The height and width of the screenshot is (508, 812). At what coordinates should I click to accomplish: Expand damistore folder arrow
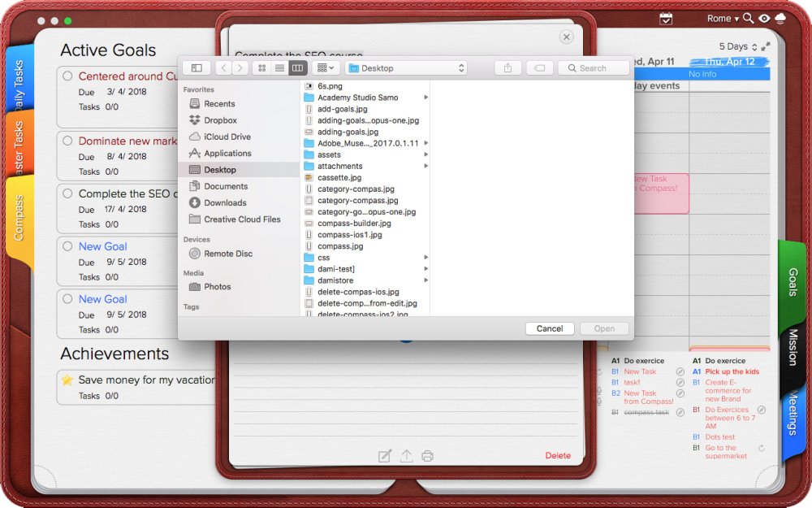pyautogui.click(x=425, y=280)
